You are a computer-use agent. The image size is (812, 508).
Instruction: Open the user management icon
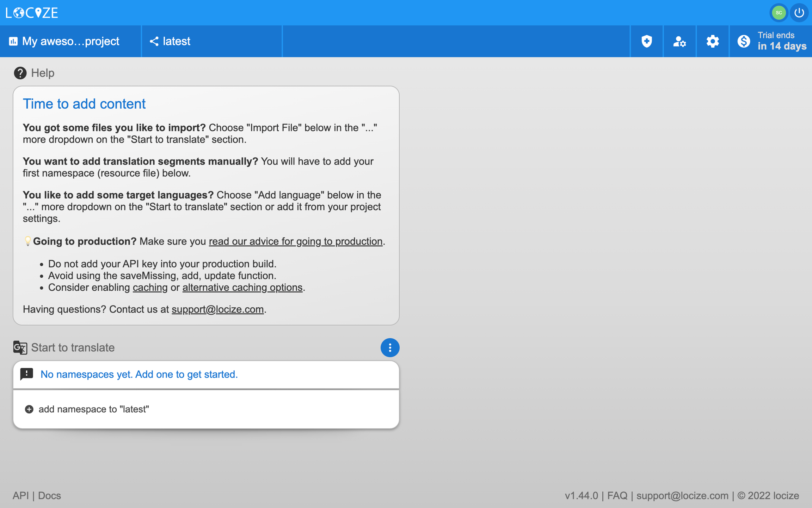(679, 41)
